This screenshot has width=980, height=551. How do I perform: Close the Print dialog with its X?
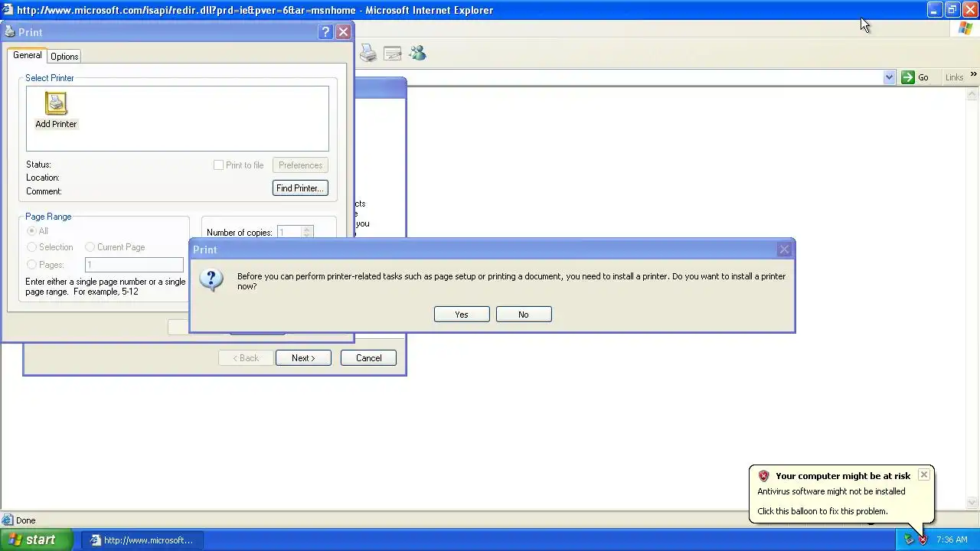click(x=343, y=32)
